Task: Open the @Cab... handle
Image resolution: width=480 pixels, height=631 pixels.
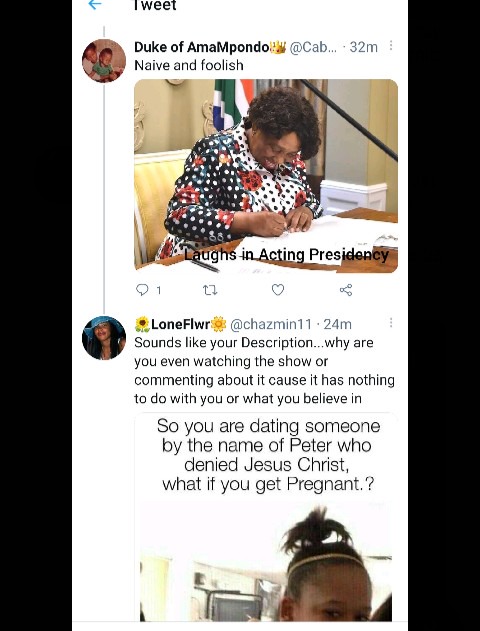Action: tap(313, 47)
